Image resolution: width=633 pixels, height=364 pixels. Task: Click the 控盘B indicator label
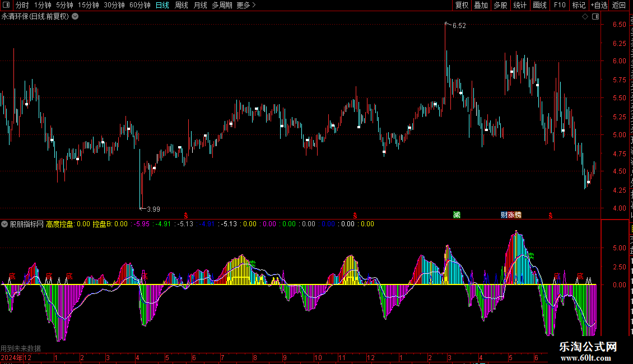[x=102, y=224]
